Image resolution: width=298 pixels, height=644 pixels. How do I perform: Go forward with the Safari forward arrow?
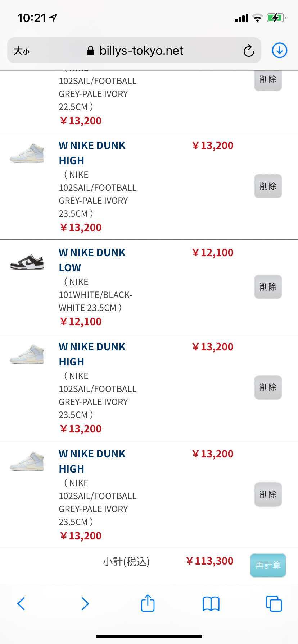click(x=85, y=604)
